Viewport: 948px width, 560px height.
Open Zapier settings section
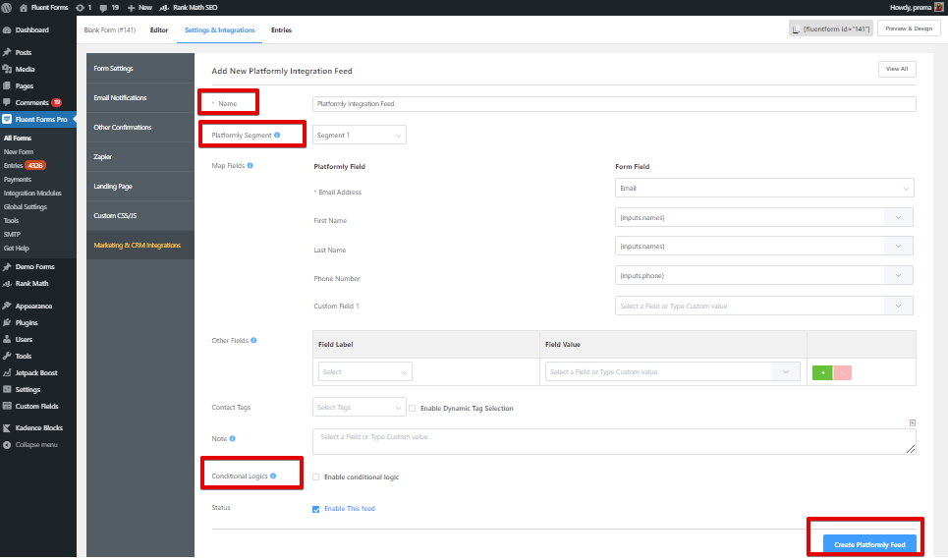pos(140,156)
